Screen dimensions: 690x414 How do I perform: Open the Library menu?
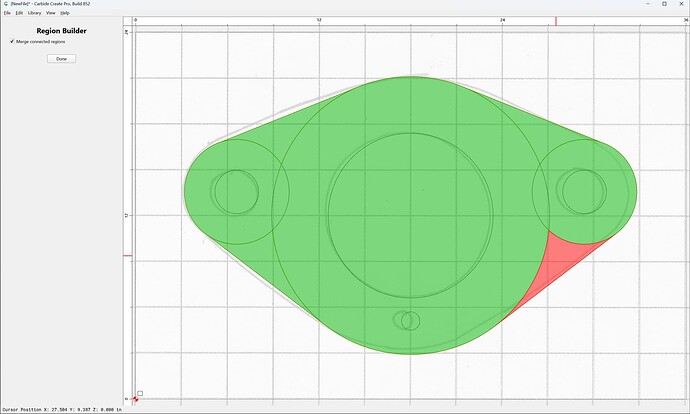click(34, 13)
